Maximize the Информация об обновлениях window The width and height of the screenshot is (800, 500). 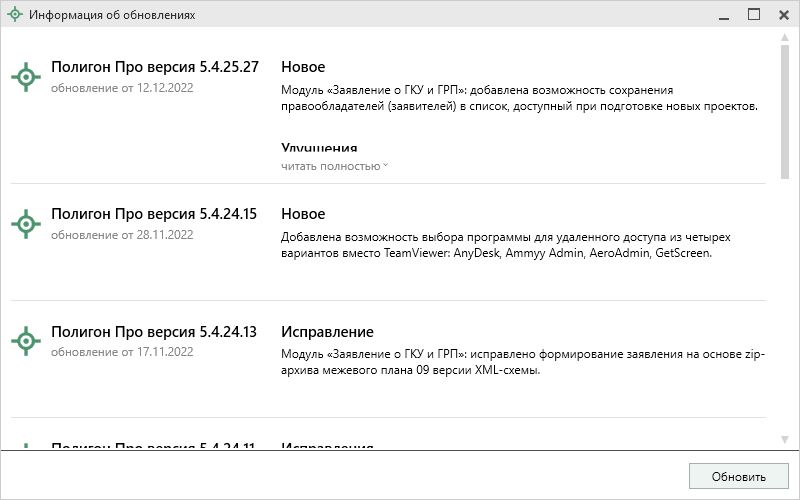754,15
